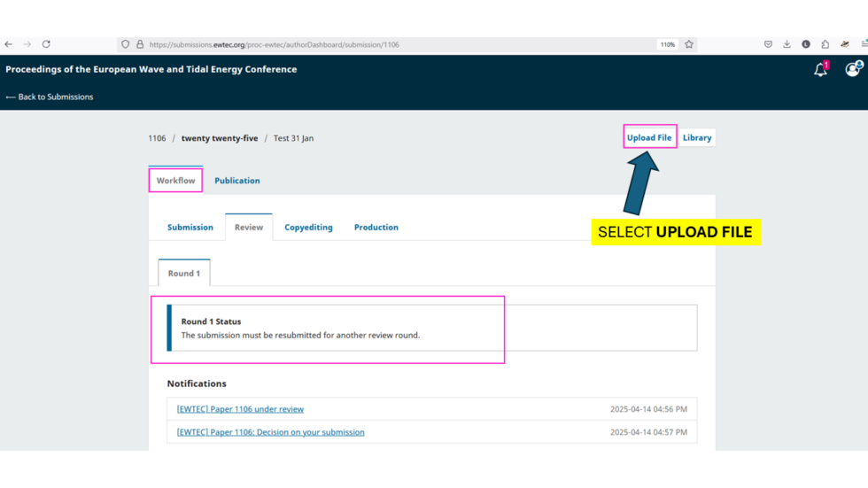Click the browser forward arrow
This screenshot has height=488, width=868.
(27, 44)
